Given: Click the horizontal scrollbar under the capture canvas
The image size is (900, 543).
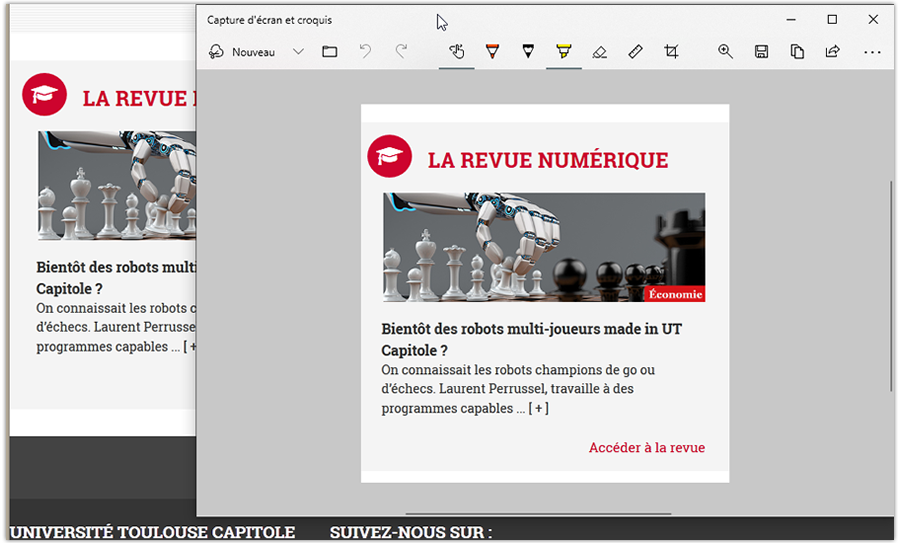Looking at the screenshot, I should coord(538,514).
